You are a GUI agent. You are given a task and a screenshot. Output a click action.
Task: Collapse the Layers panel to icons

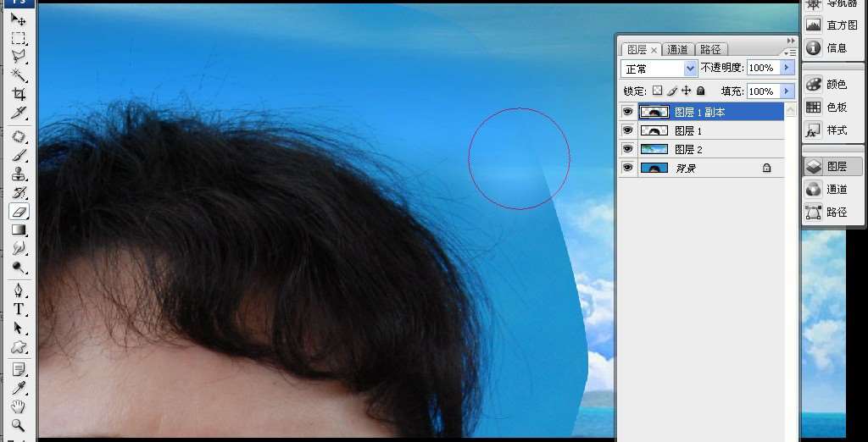(x=791, y=41)
